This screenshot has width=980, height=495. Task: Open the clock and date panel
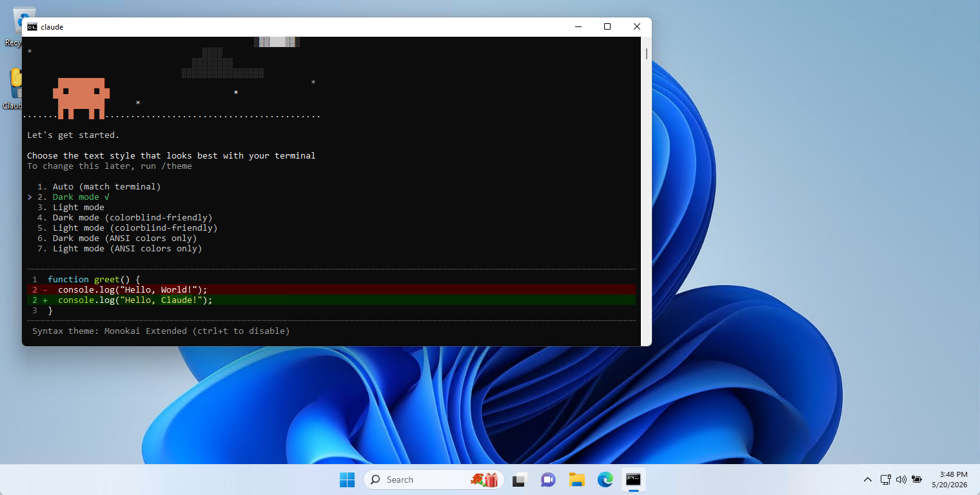tap(950, 480)
